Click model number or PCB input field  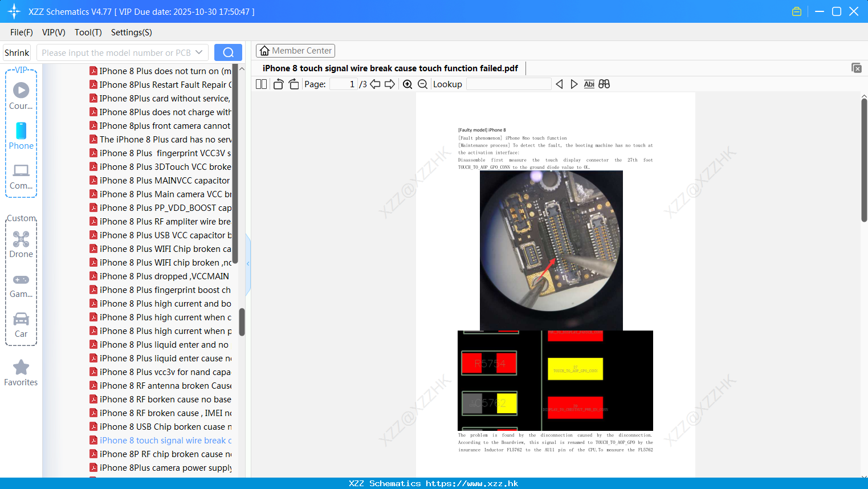click(x=116, y=52)
